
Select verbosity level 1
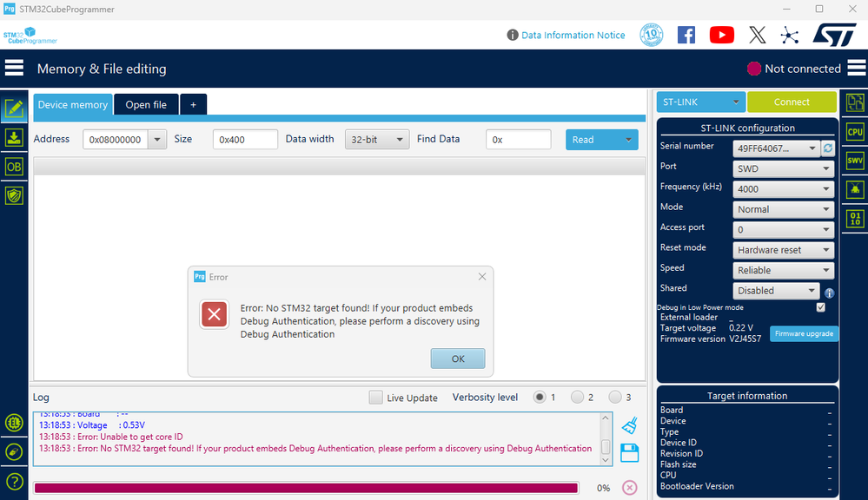pos(540,397)
